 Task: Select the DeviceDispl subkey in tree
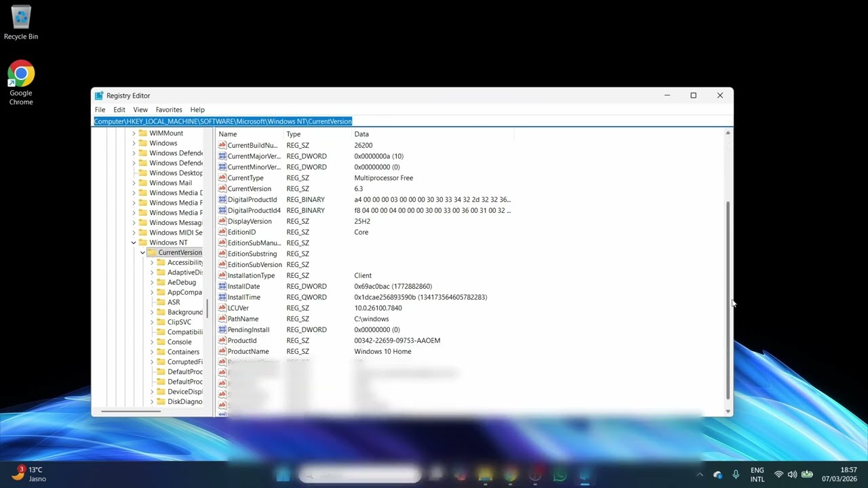point(184,392)
